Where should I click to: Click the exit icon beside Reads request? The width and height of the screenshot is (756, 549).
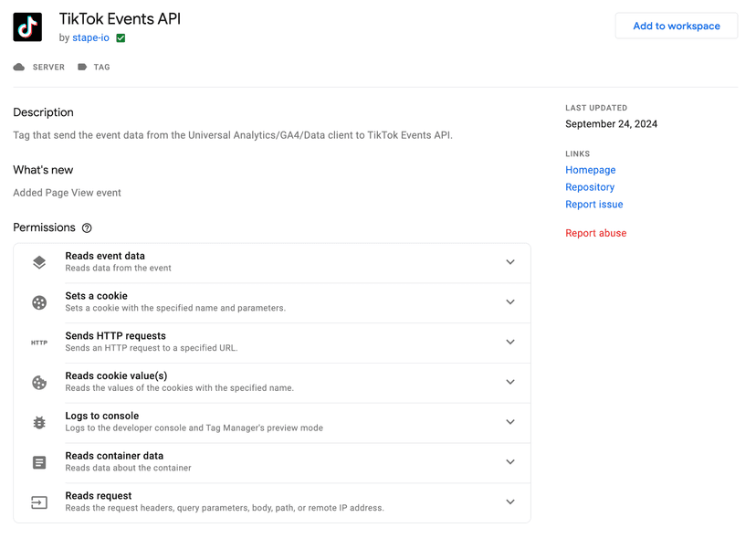point(38,502)
